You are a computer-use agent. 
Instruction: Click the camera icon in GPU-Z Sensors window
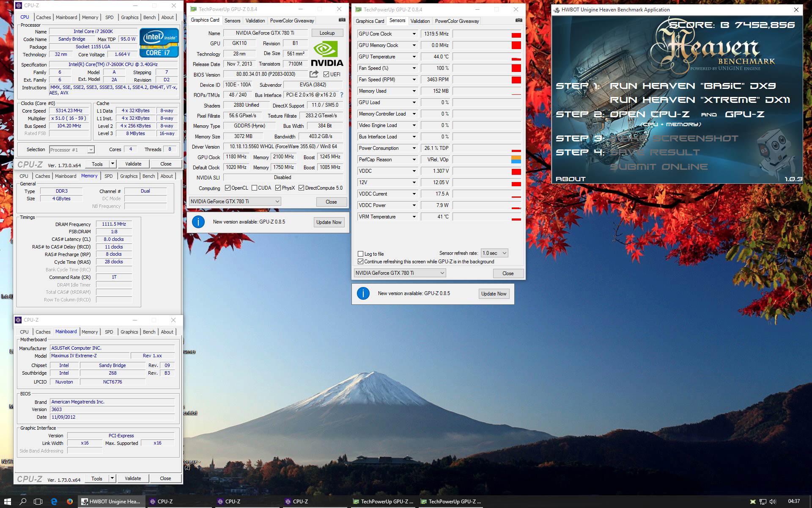518,20
